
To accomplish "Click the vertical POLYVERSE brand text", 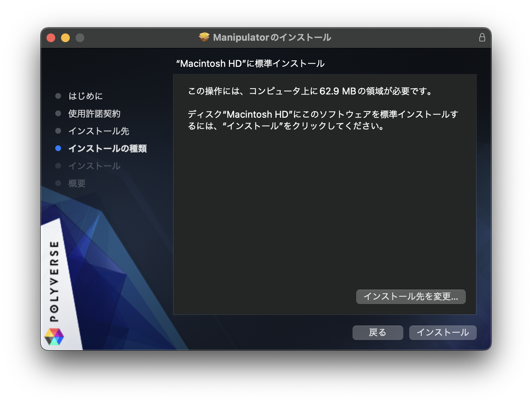I will 54,281.
